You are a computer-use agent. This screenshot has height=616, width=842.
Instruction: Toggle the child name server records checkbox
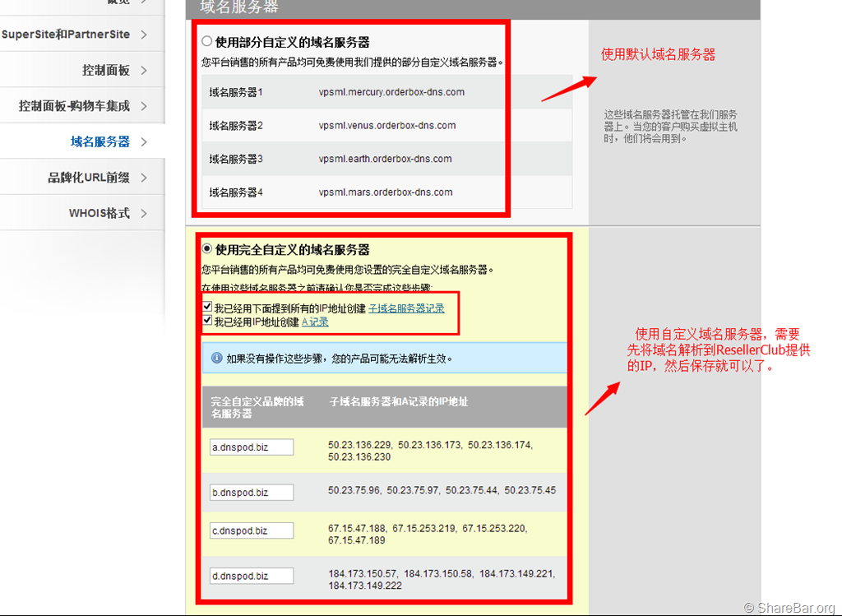point(207,308)
